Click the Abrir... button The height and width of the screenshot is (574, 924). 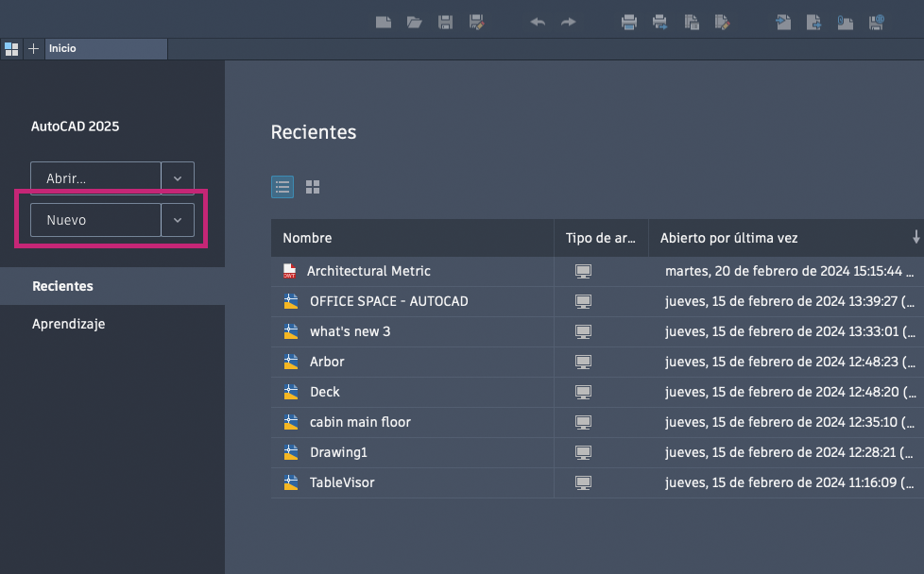pyautogui.click(x=95, y=178)
